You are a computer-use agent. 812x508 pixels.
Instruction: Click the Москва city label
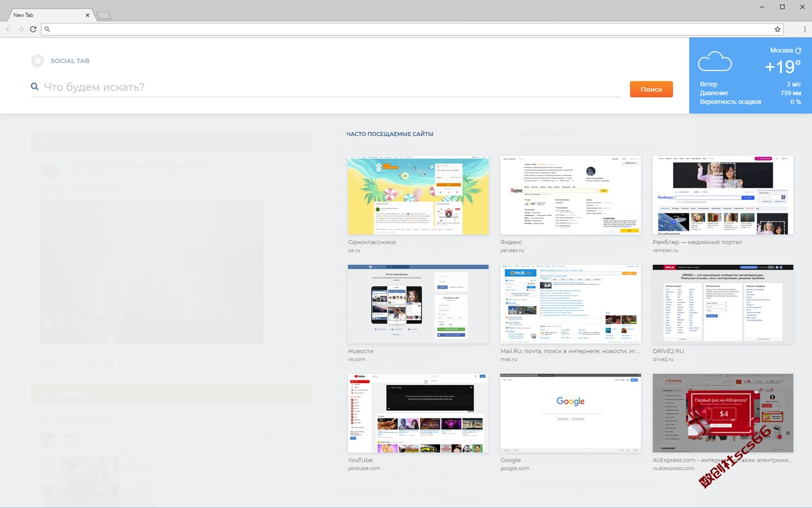(x=781, y=50)
